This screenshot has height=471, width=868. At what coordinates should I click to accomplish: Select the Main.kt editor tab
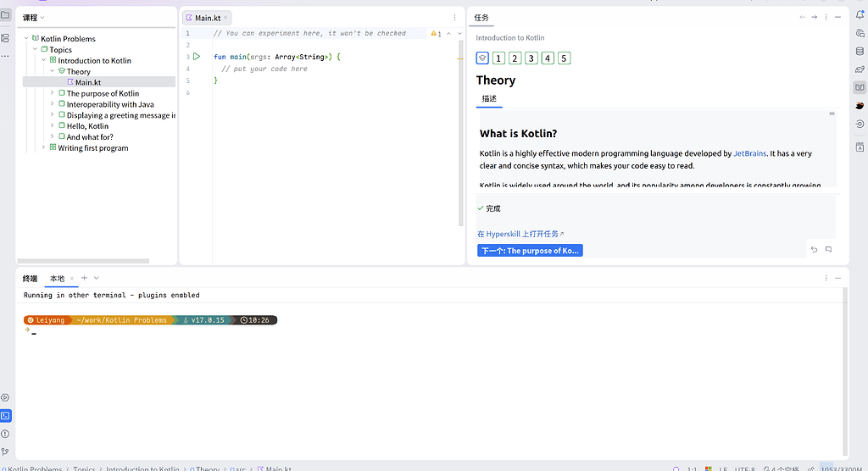click(207, 18)
